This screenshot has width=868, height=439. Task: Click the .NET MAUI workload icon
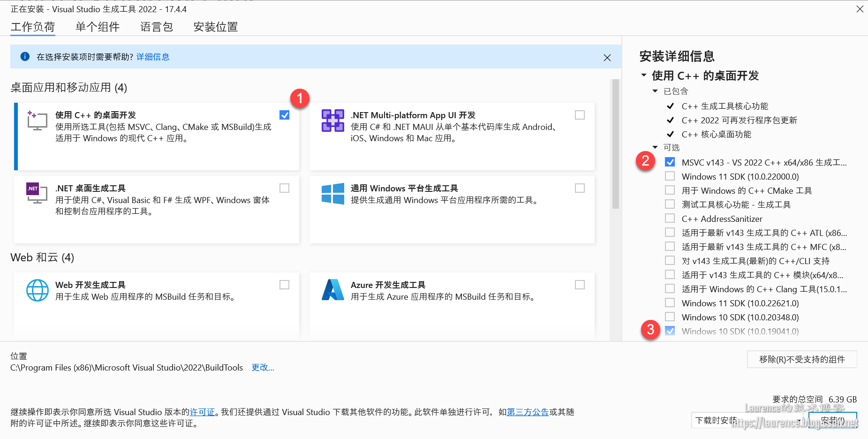(x=333, y=121)
